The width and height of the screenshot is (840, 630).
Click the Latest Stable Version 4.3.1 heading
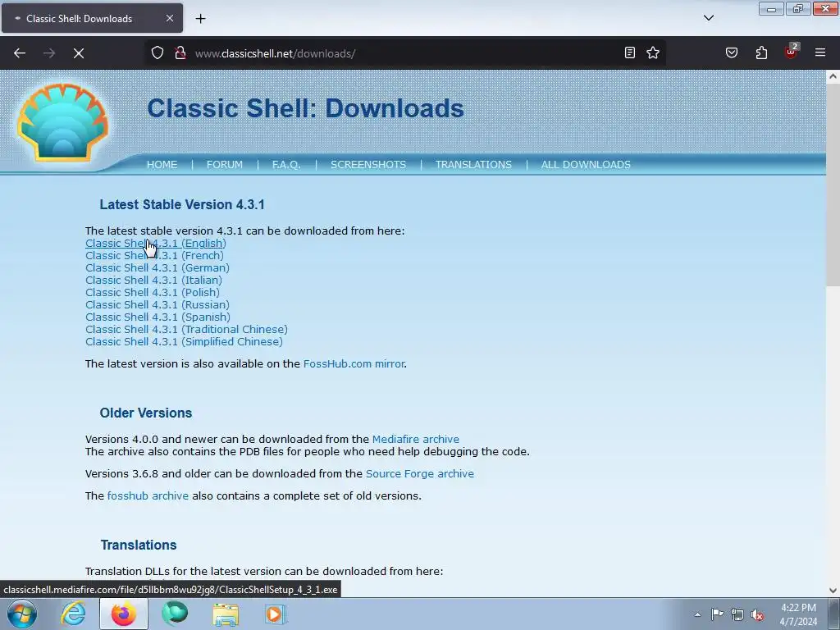click(x=182, y=204)
